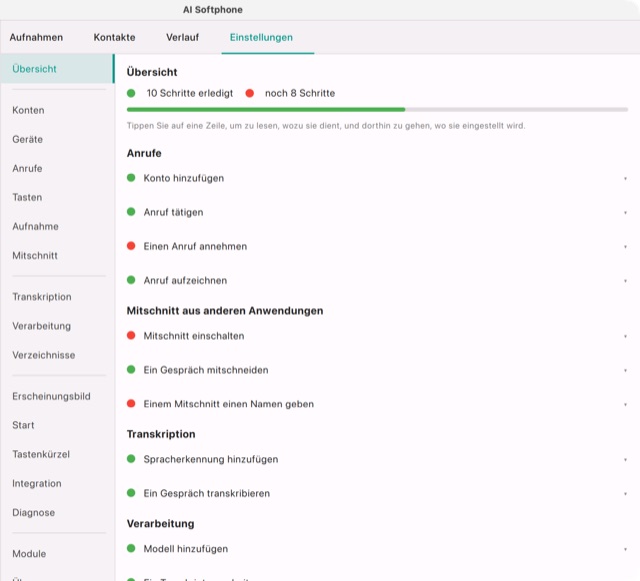Open the Anruf tätigen step
The width and height of the screenshot is (640, 581).
[377, 212]
